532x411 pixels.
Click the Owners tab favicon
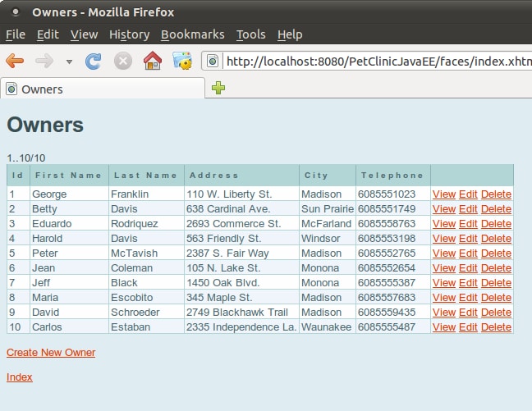pos(11,89)
